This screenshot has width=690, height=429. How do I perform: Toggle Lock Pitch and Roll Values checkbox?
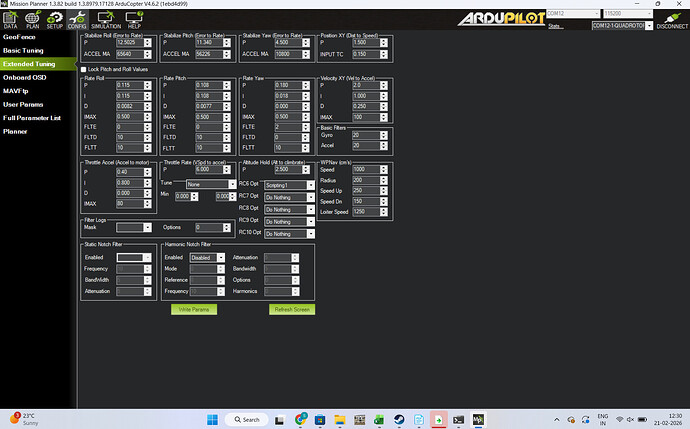(x=84, y=69)
